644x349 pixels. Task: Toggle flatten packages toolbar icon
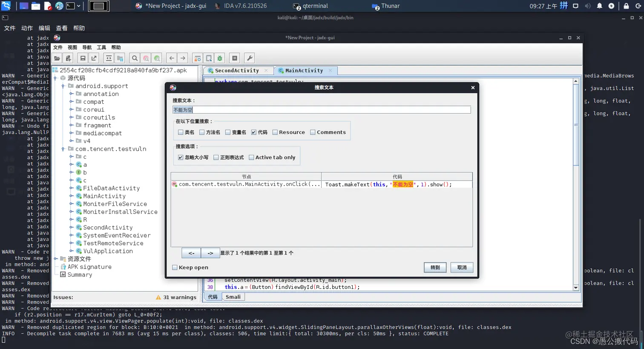[x=120, y=58]
